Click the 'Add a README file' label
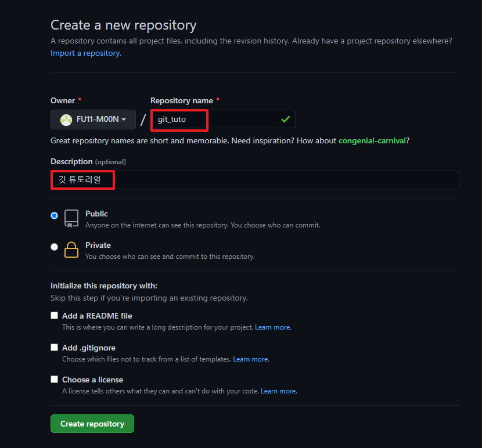 pos(97,316)
